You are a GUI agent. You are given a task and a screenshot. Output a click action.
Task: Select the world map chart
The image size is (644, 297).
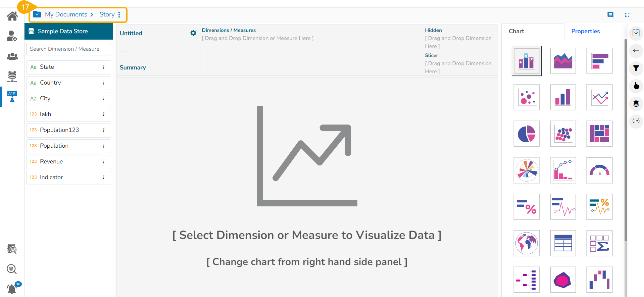526,243
